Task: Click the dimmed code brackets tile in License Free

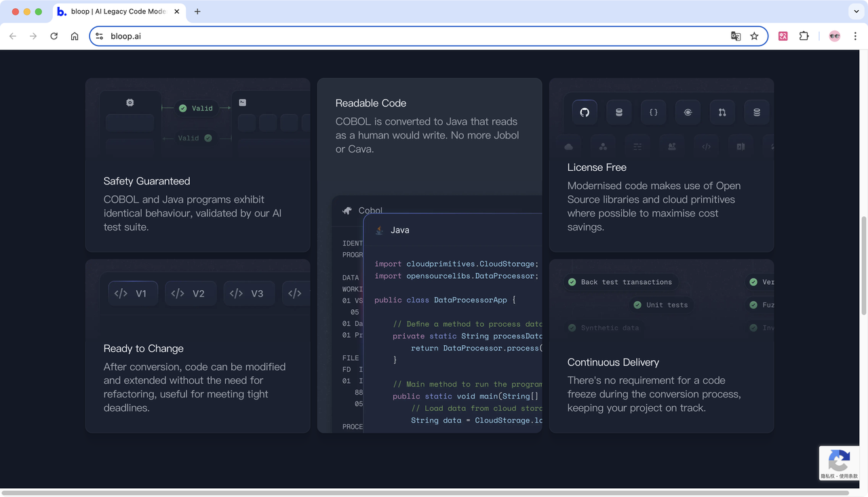Action: click(x=706, y=146)
